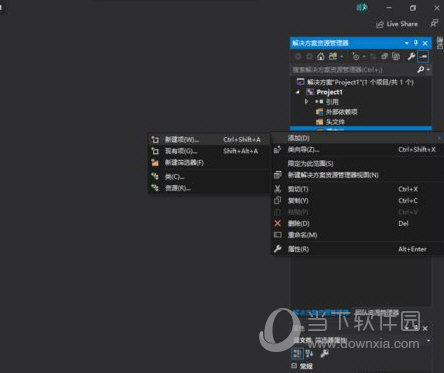Choose 属性(R) in context menu
444x373 pixels.
pos(358,249)
